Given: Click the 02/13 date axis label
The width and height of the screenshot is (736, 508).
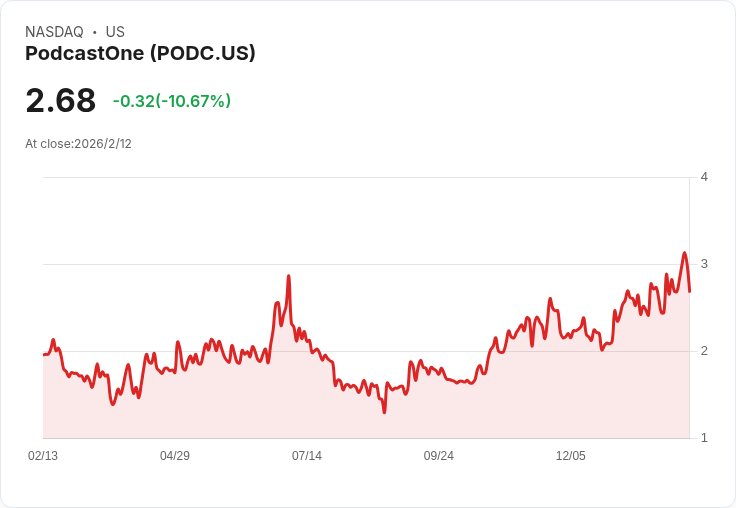Looking at the screenshot, I should coord(43,455).
